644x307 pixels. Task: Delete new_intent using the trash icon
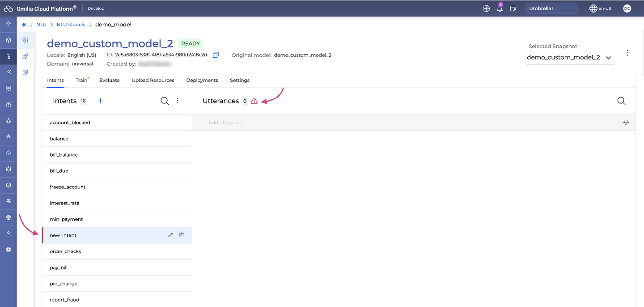[x=181, y=235]
